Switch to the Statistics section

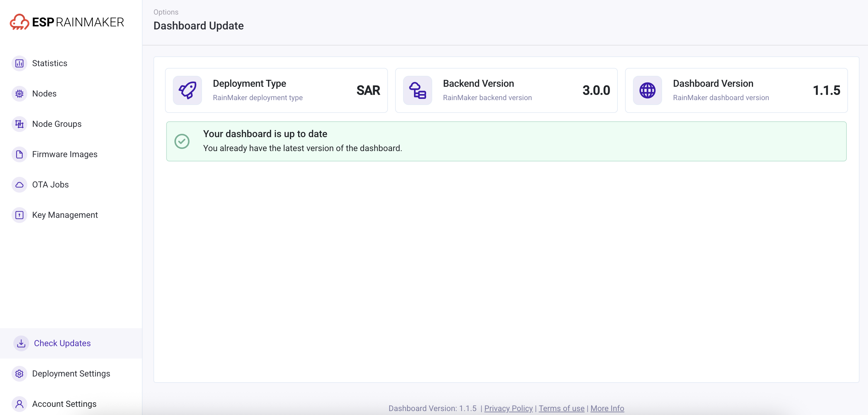(x=49, y=63)
